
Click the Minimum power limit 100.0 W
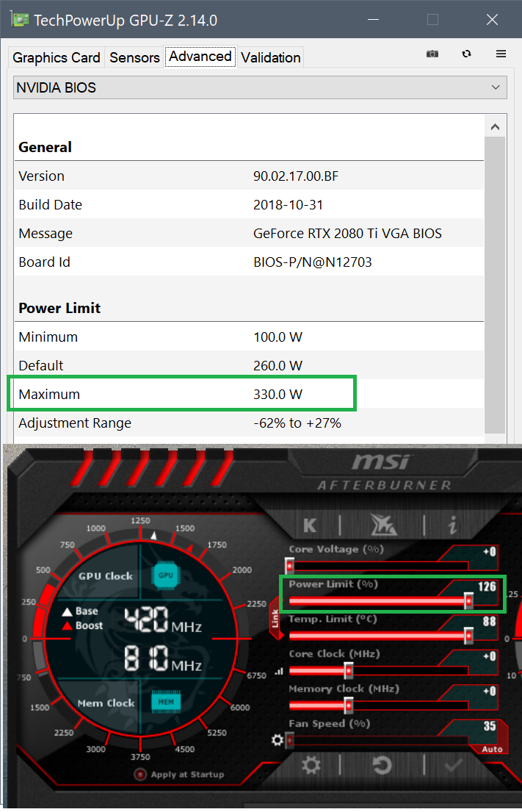278,337
